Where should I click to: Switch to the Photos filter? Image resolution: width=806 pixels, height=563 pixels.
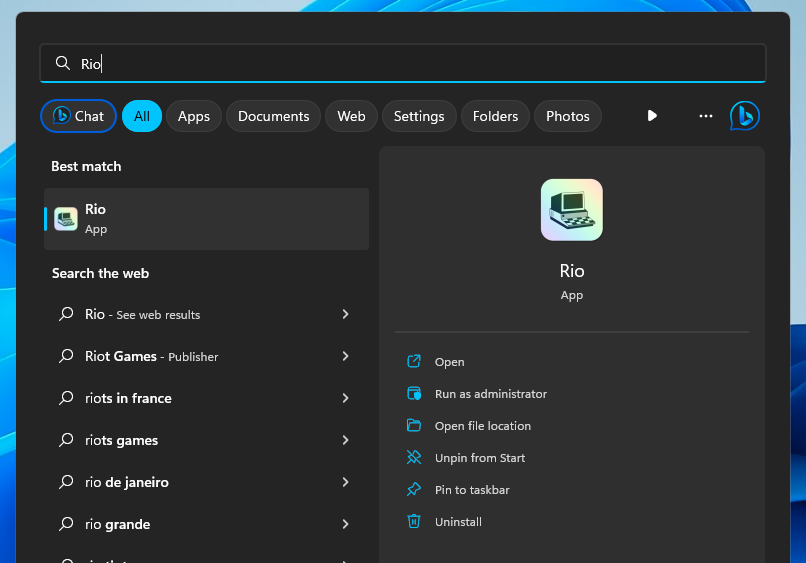[x=567, y=116]
